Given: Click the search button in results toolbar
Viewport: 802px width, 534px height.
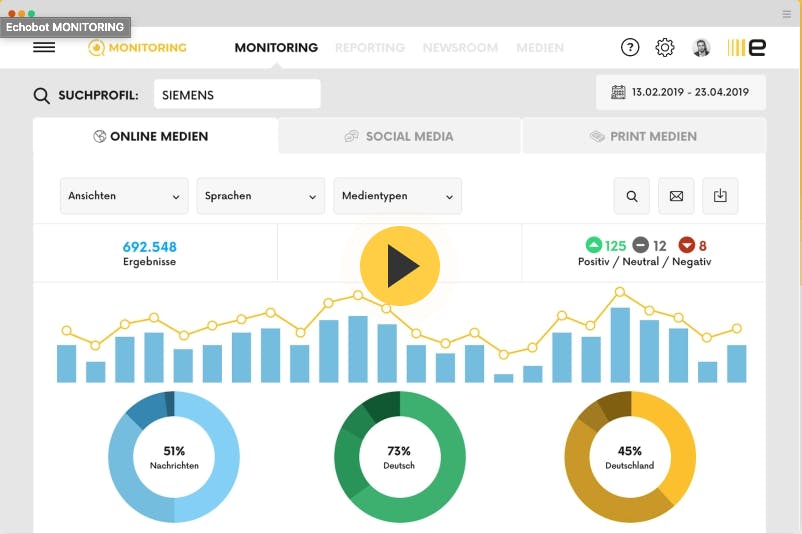Looking at the screenshot, I should 632,196.
